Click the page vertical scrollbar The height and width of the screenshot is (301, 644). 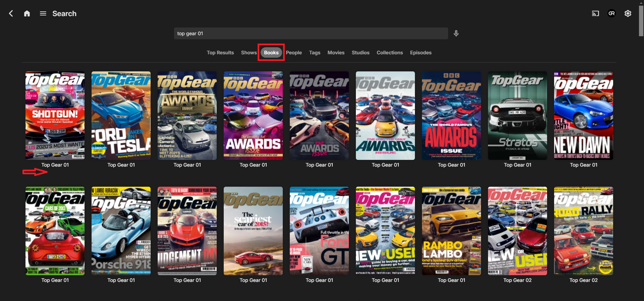point(641,20)
